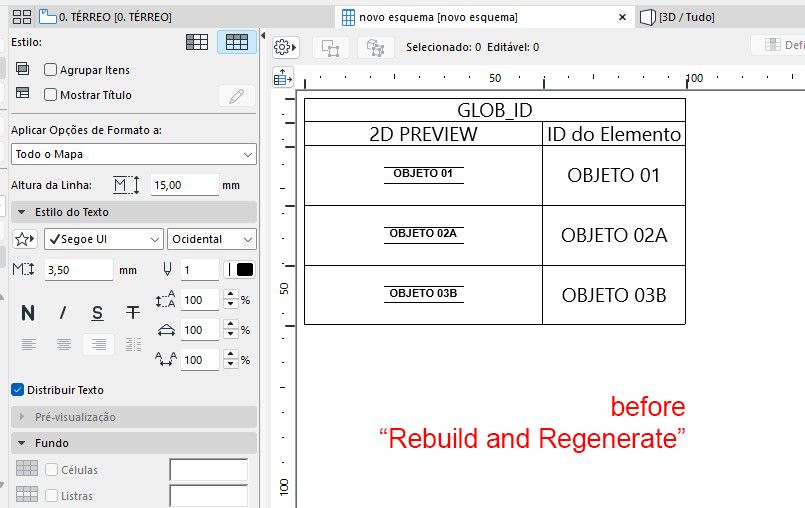Open the favorites star icon
The image size is (805, 508).
[24, 239]
